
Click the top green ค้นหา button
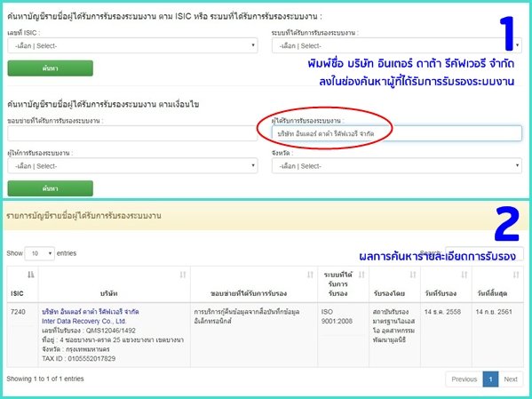pyautogui.click(x=51, y=68)
